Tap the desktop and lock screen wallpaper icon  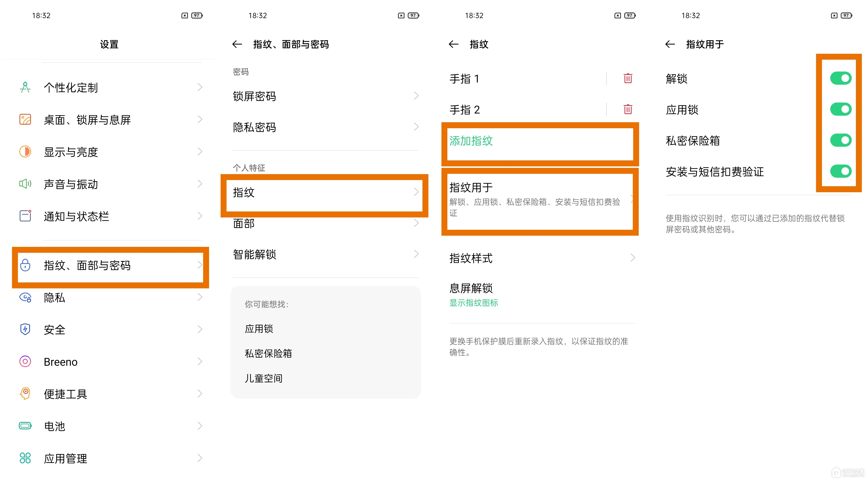(x=25, y=119)
